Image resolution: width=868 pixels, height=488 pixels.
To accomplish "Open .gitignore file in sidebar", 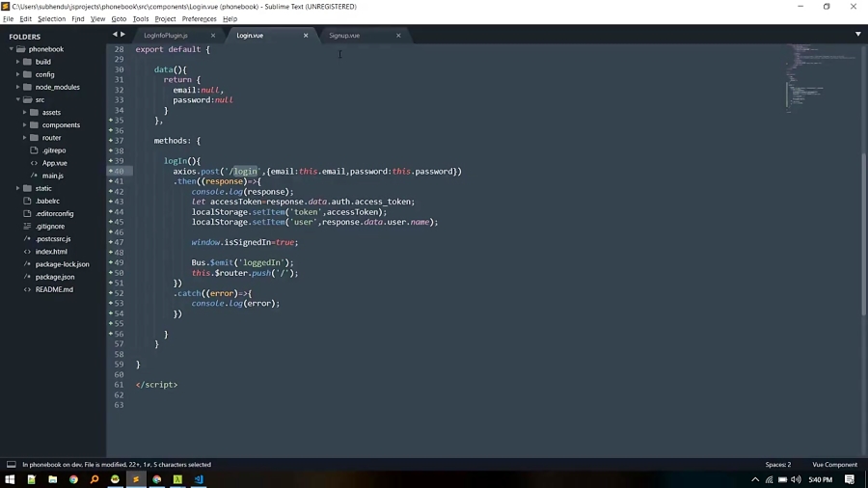I will (50, 227).
